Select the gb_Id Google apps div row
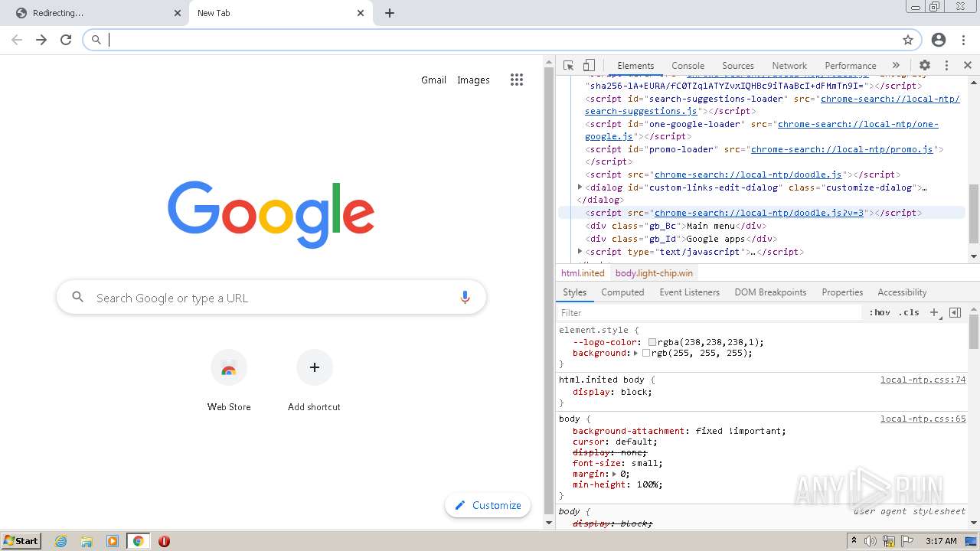The image size is (980, 551). 681,238
